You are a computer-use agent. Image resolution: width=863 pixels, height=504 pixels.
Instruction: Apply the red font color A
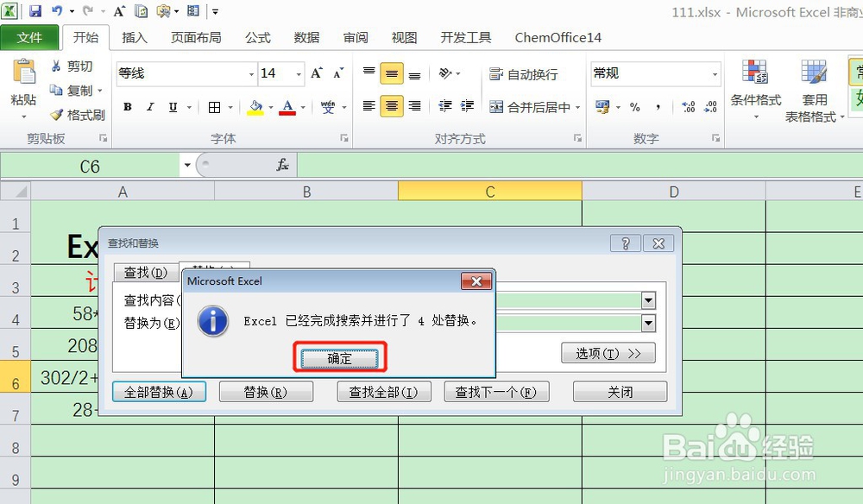(287, 107)
